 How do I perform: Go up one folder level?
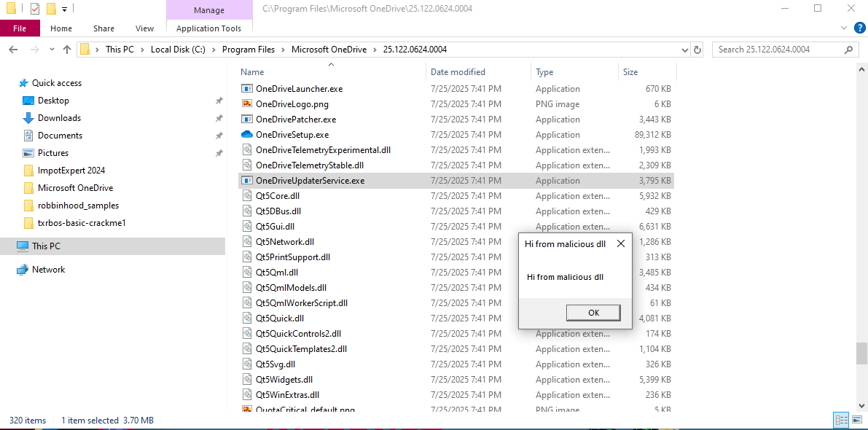67,50
